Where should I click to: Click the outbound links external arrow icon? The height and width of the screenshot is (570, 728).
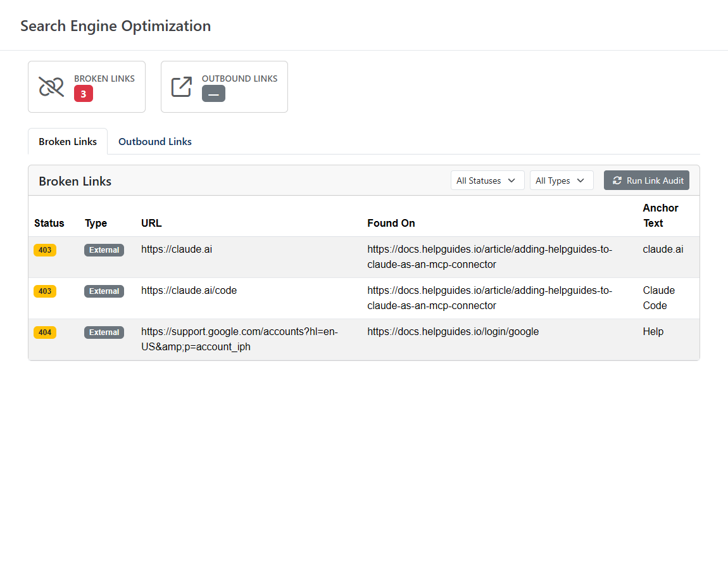tap(182, 87)
